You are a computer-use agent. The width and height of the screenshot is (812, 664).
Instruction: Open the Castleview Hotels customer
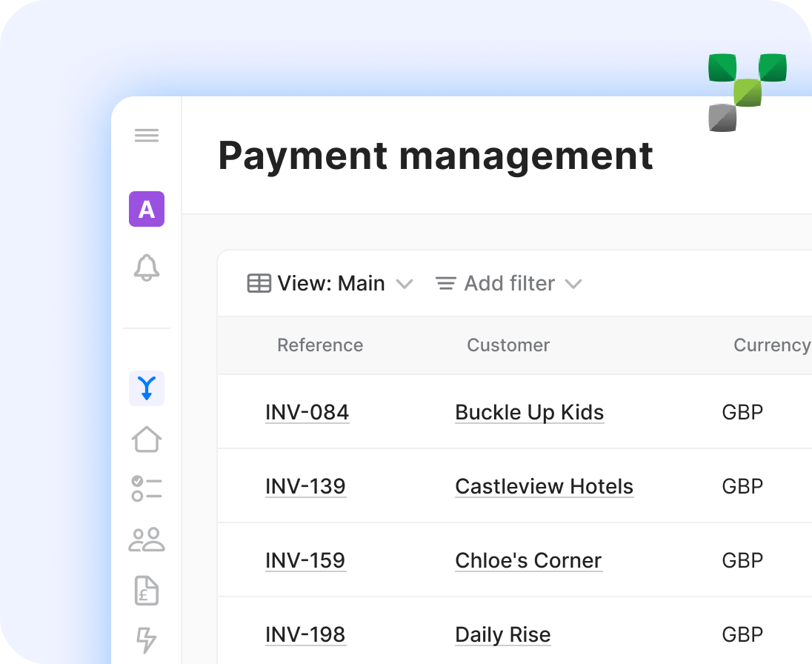544,486
